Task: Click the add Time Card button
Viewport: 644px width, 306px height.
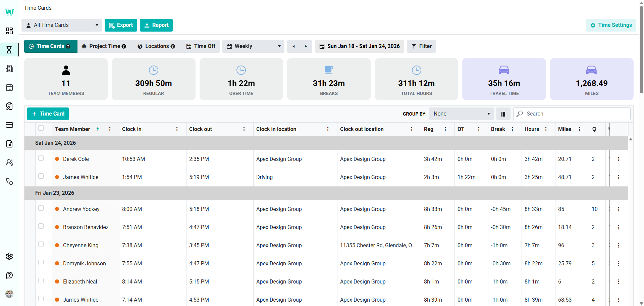Action: [48, 114]
